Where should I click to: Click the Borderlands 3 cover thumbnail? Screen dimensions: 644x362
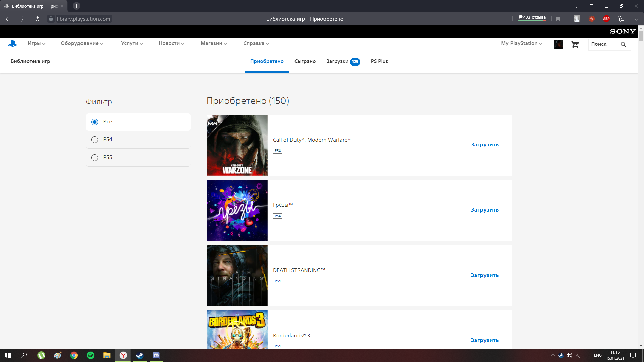coord(237,329)
